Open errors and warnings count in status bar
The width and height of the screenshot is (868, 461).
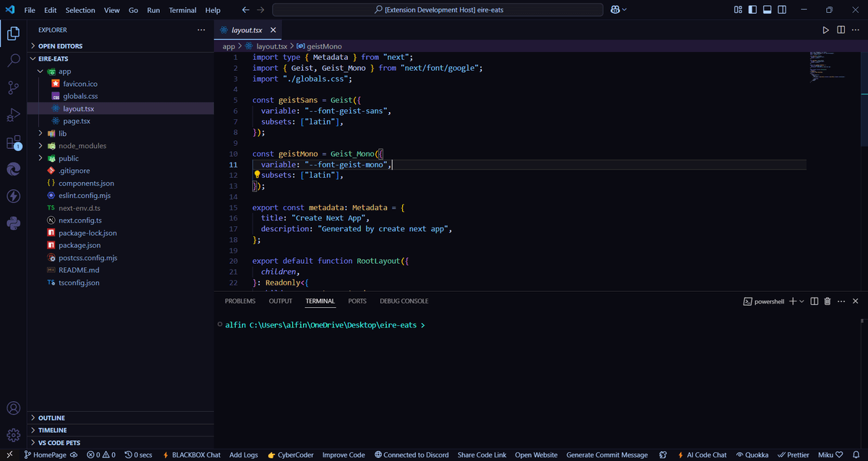(101, 455)
